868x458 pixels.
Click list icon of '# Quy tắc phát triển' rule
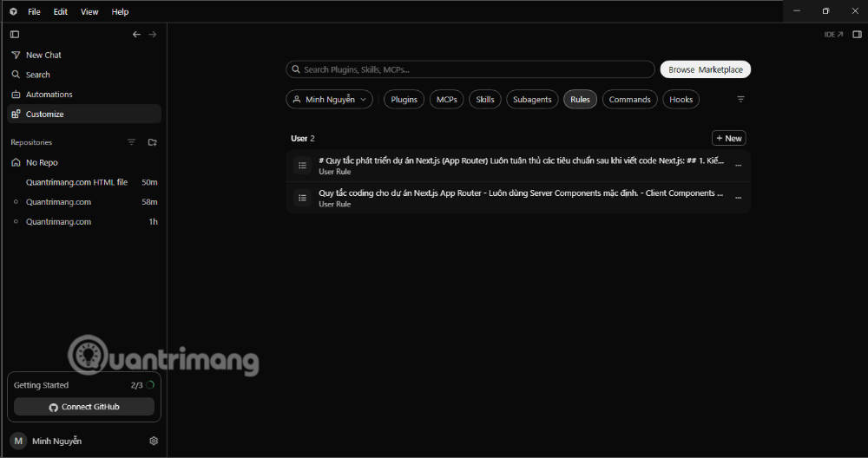pos(302,166)
